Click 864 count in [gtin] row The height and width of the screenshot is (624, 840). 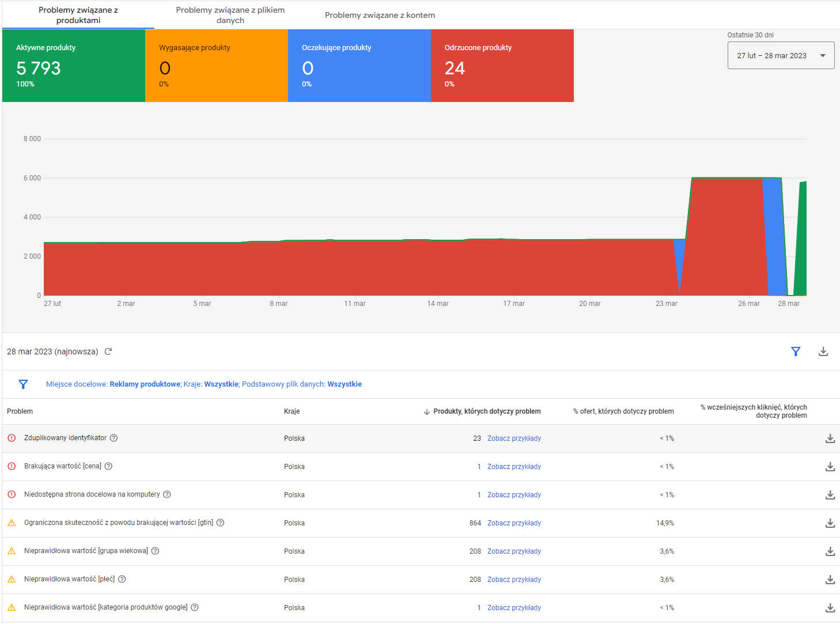pyautogui.click(x=475, y=523)
